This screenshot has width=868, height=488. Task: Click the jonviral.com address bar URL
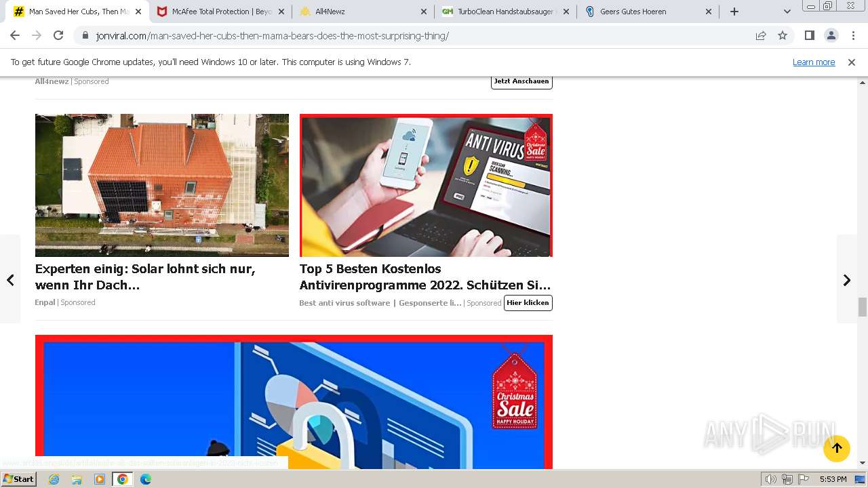273,36
